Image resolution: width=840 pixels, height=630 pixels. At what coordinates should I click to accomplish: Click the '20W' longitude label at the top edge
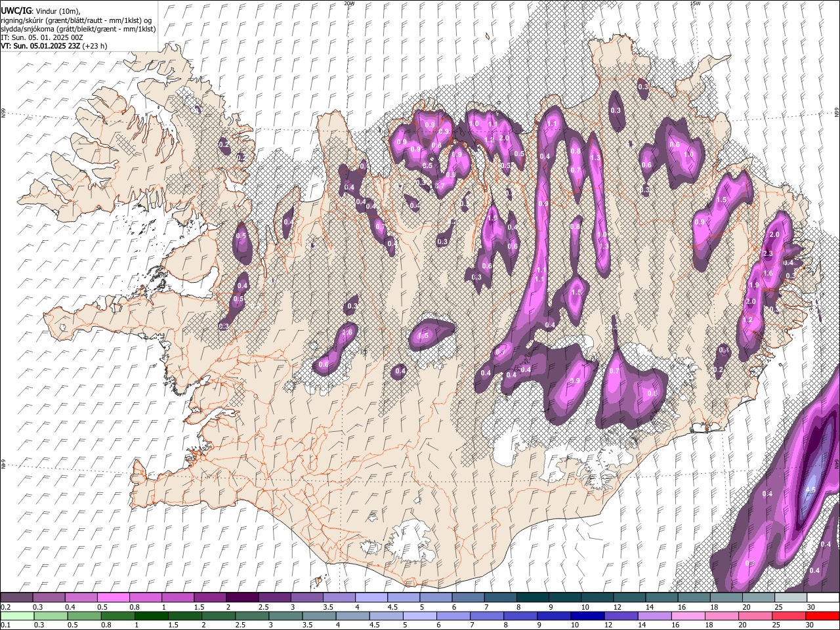[349, 3]
